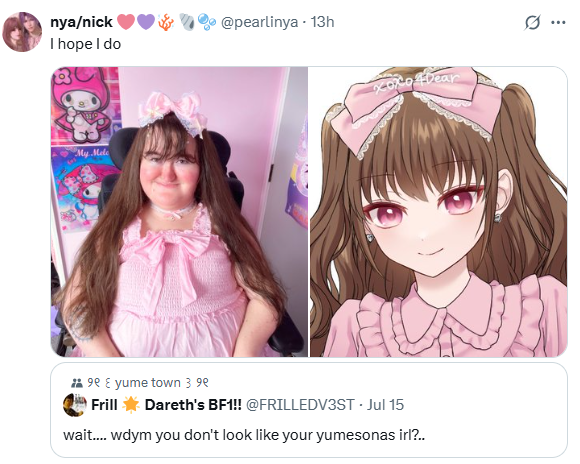Click the orange coral emoji in the name
Viewport: 580px width, 464px height.
point(166,22)
